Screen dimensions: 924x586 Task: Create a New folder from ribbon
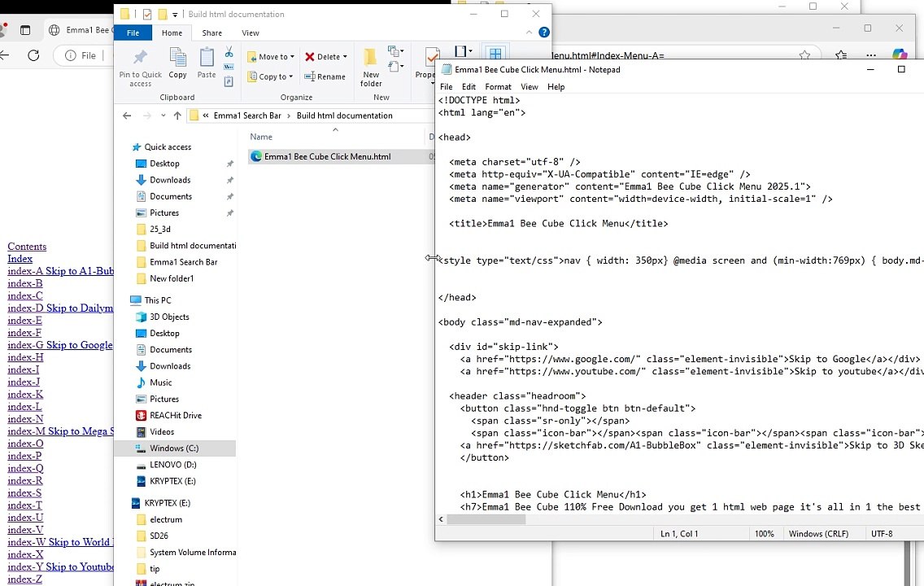[371, 68]
